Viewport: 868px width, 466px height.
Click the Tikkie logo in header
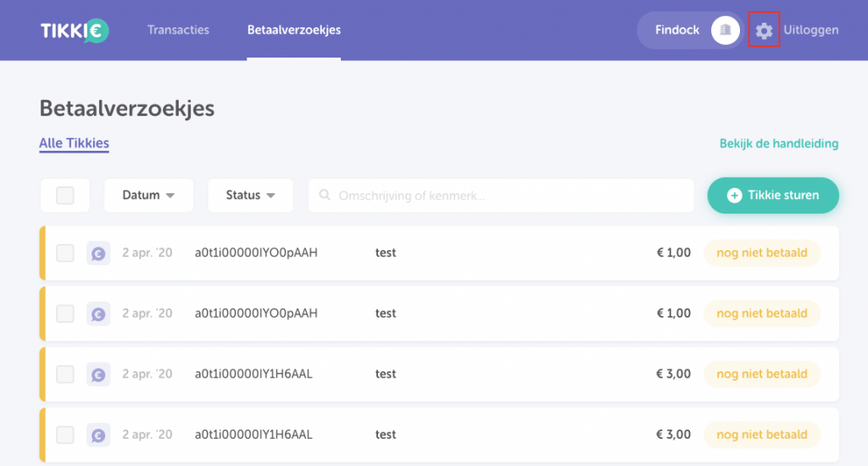[74, 31]
